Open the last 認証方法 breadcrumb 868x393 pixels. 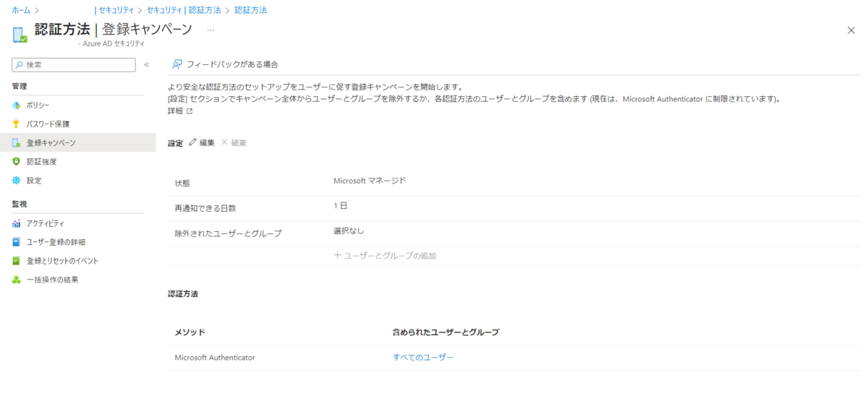tap(251, 10)
